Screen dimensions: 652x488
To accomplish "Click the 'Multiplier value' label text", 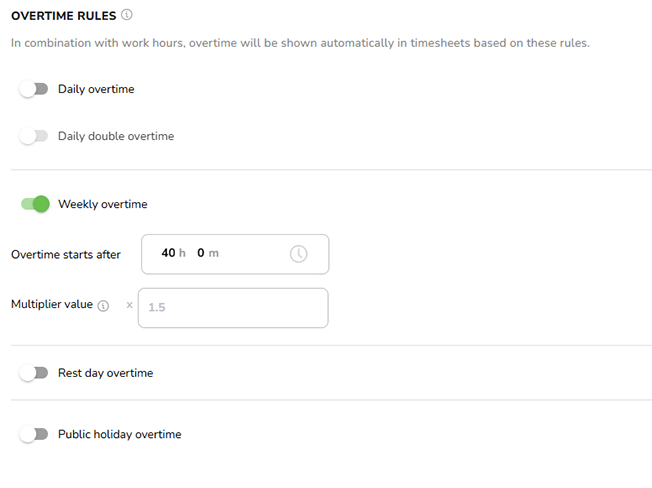I will pyautogui.click(x=52, y=304).
